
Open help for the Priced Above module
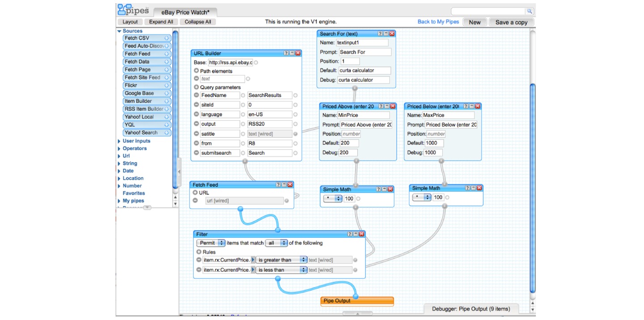(381, 106)
